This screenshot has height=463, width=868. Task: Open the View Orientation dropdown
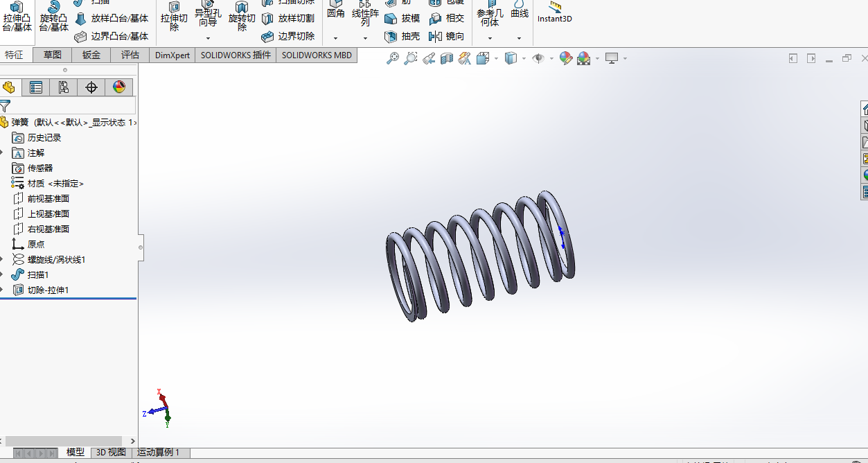coord(495,58)
